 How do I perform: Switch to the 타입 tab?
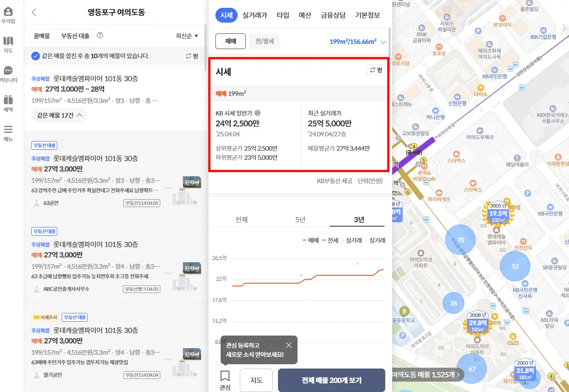coord(283,15)
